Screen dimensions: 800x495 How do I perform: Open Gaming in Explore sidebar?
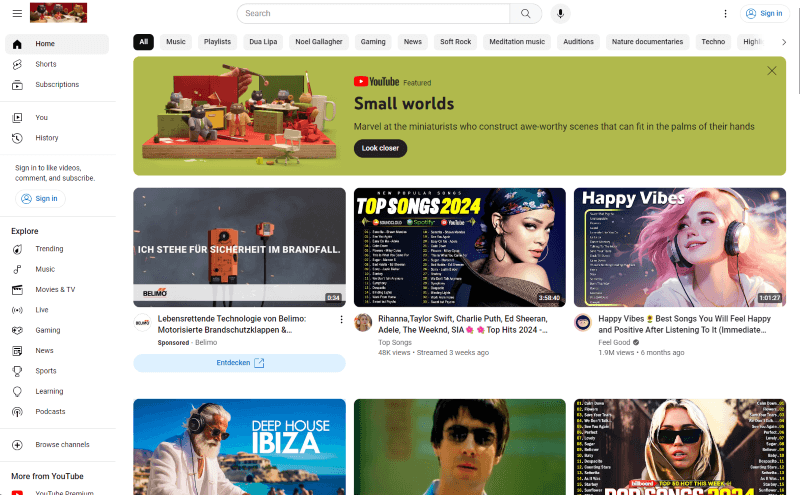[57, 331]
